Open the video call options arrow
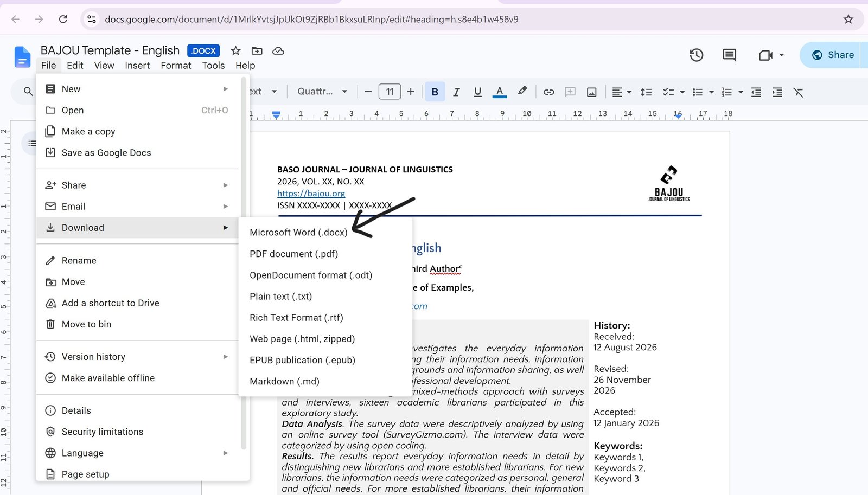This screenshot has width=868, height=495. [782, 55]
